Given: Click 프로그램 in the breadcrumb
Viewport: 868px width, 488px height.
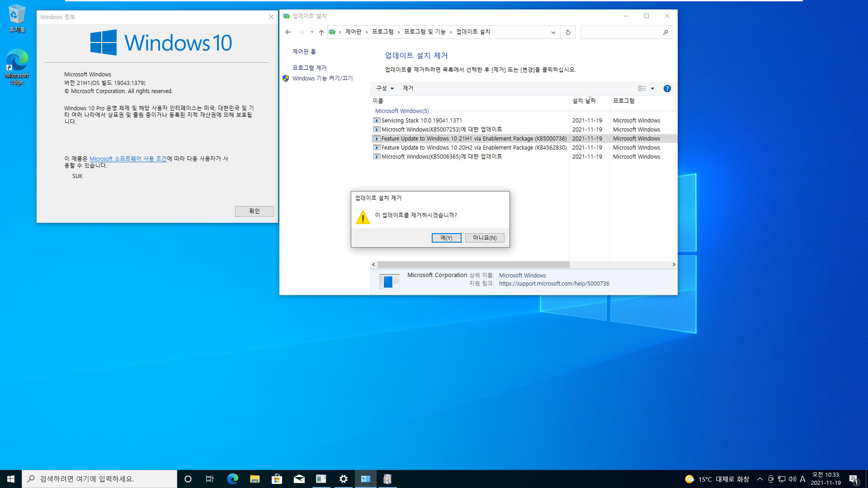Looking at the screenshot, I should (382, 32).
